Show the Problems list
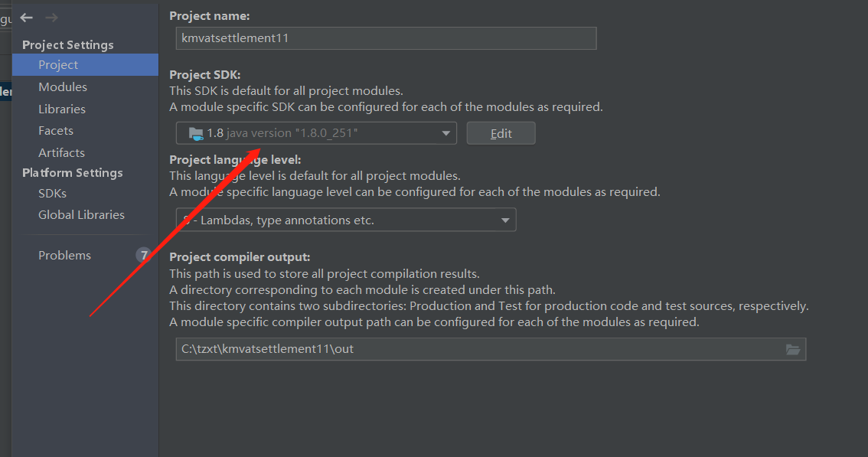This screenshot has height=457, width=868. coord(65,256)
